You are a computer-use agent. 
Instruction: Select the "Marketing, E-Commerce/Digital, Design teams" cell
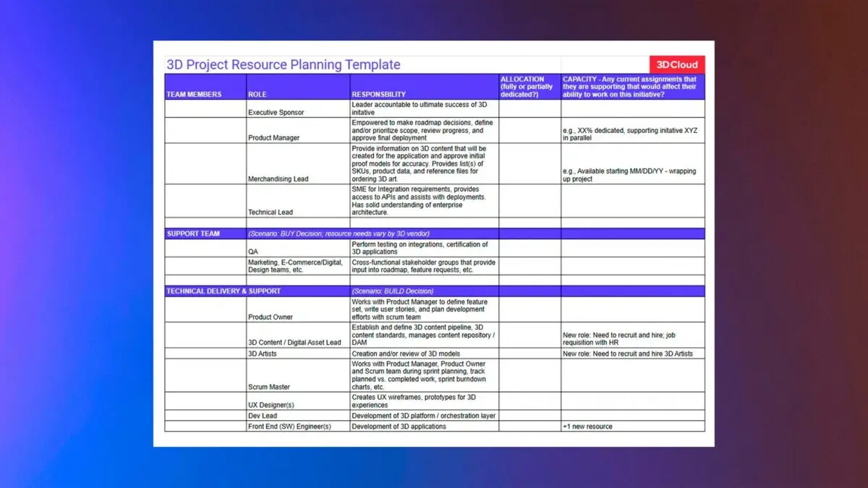point(298,266)
